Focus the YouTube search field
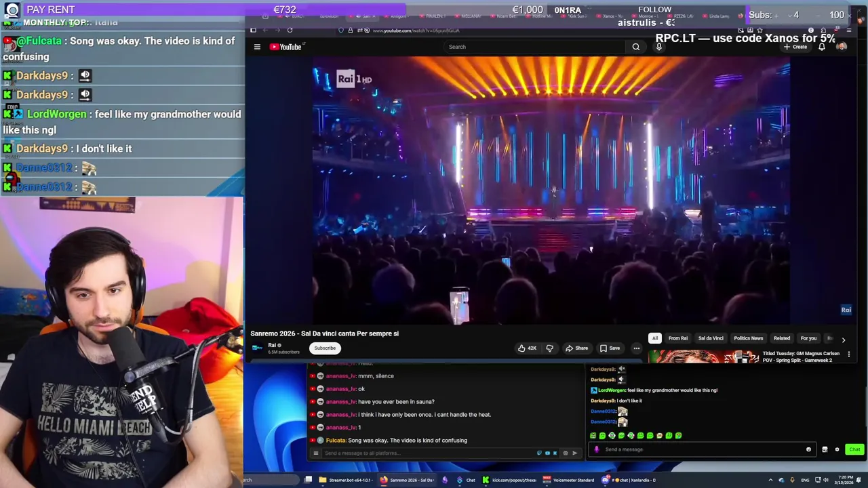This screenshot has height=488, width=868. 534,47
